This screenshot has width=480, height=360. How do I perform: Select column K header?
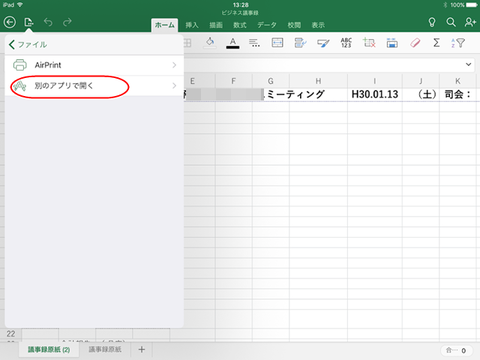pos(458,81)
